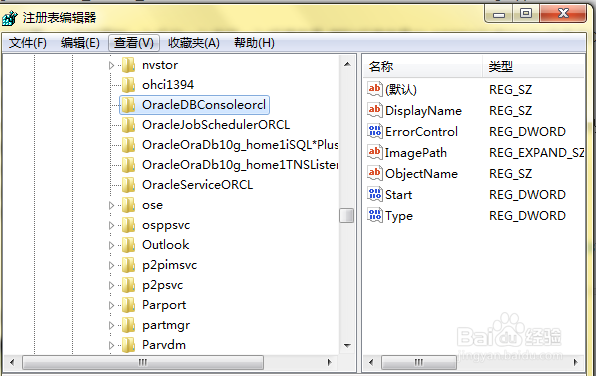Expand the p2pimsvc key

pyautogui.click(x=111, y=265)
